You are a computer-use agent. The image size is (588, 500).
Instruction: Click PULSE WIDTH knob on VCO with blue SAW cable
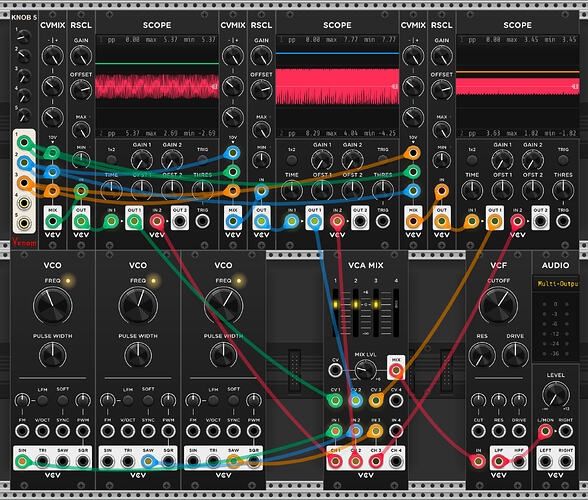tap(138, 355)
